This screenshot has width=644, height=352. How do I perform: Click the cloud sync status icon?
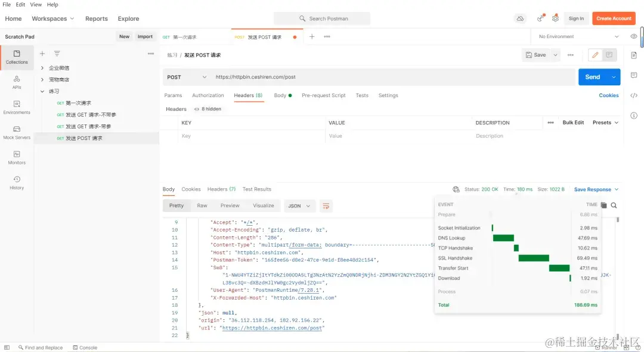520,18
